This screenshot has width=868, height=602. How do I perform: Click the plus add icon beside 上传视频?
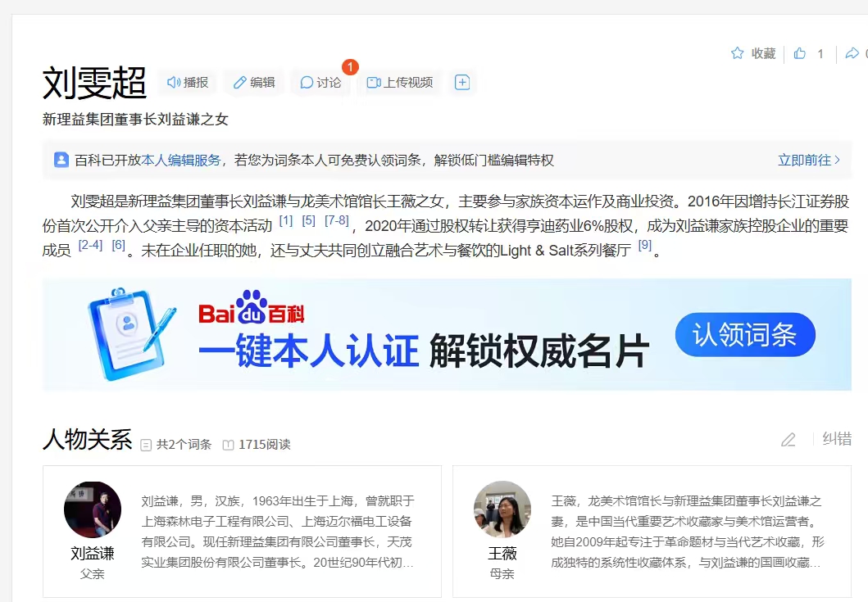462,83
